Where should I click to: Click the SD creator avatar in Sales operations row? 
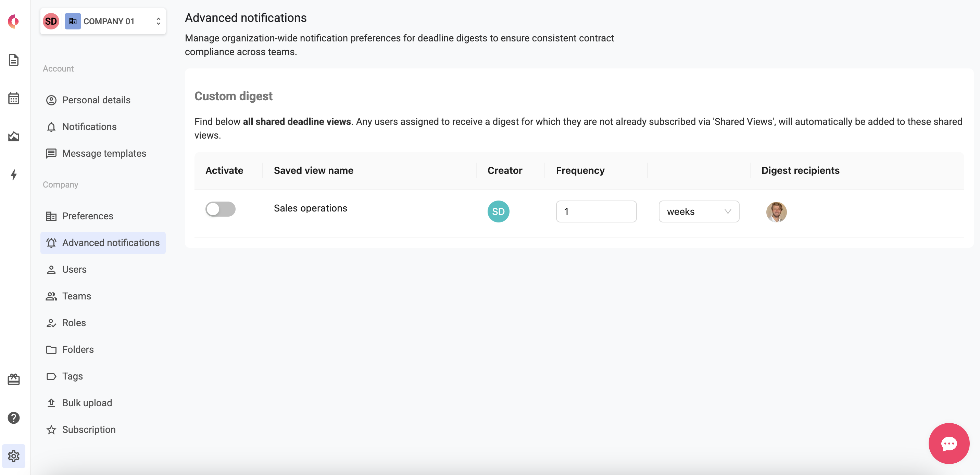498,211
